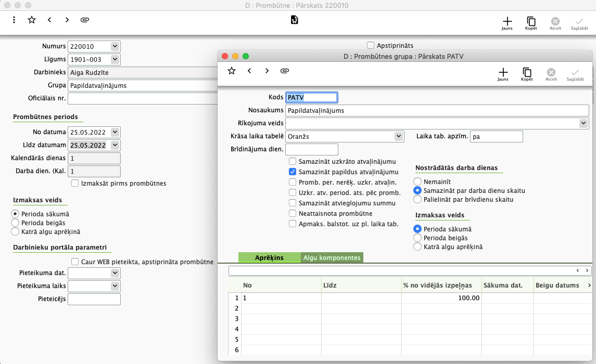Open the Pieteikuma laiks dropdown
This screenshot has height=364, width=596.
(x=115, y=286)
